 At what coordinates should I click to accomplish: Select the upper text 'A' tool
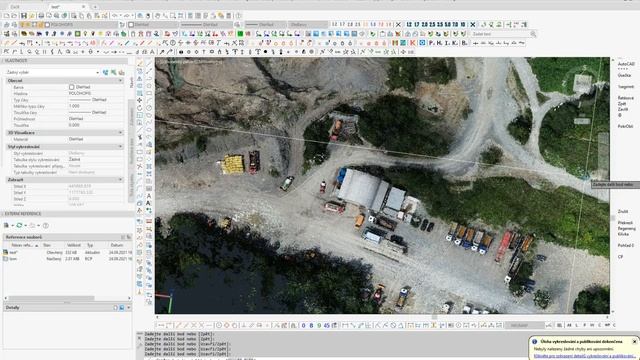pos(149,196)
